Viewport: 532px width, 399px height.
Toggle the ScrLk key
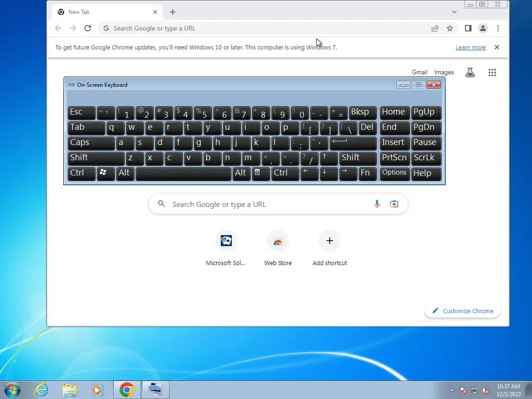tap(426, 158)
